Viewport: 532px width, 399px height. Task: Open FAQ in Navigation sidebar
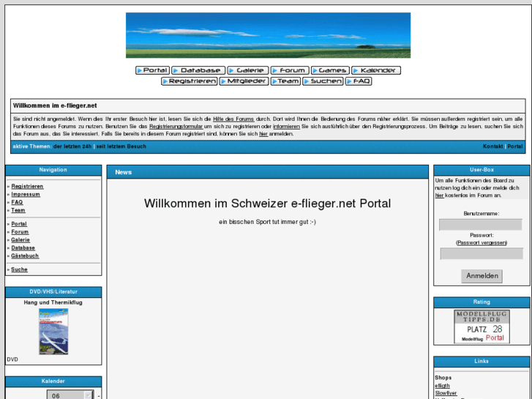tap(17, 202)
